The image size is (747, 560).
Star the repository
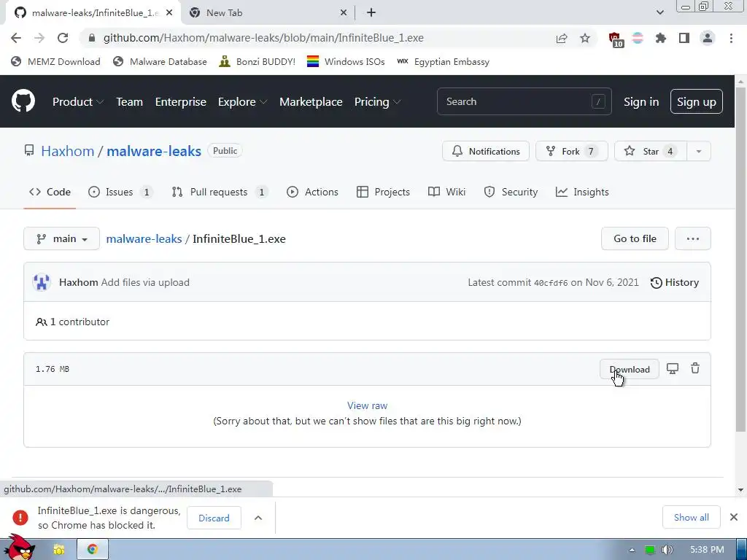(x=650, y=152)
